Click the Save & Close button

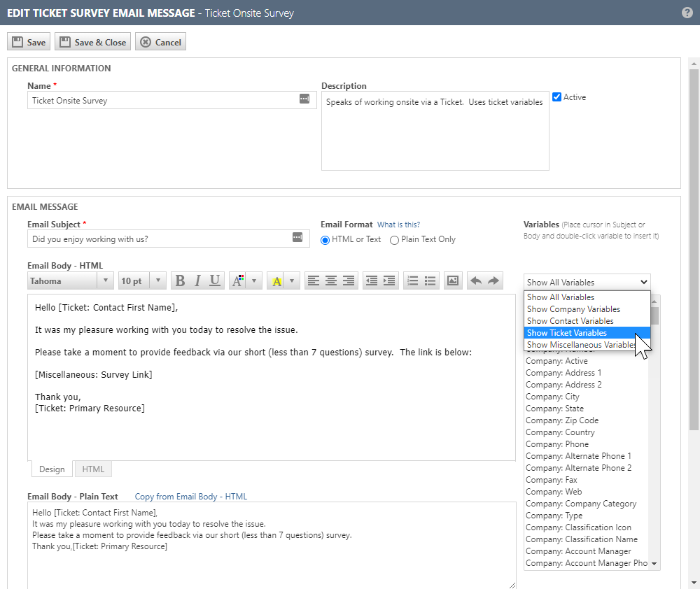pyautogui.click(x=92, y=42)
